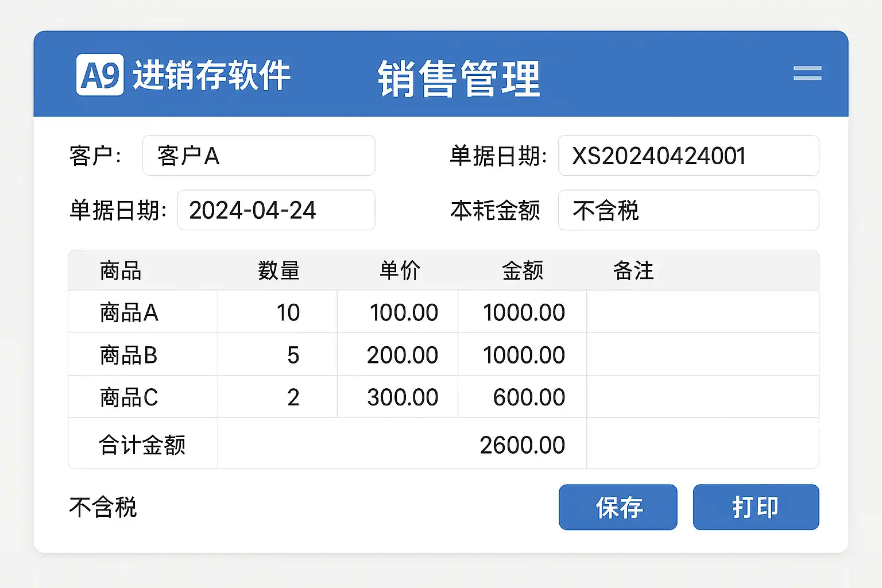Click the 数量 column header

(278, 270)
